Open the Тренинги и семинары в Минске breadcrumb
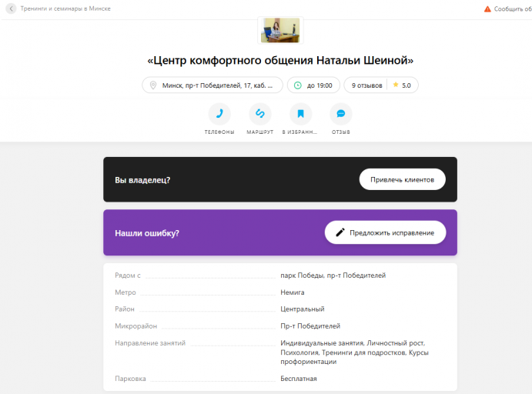532x394 pixels. [x=65, y=8]
